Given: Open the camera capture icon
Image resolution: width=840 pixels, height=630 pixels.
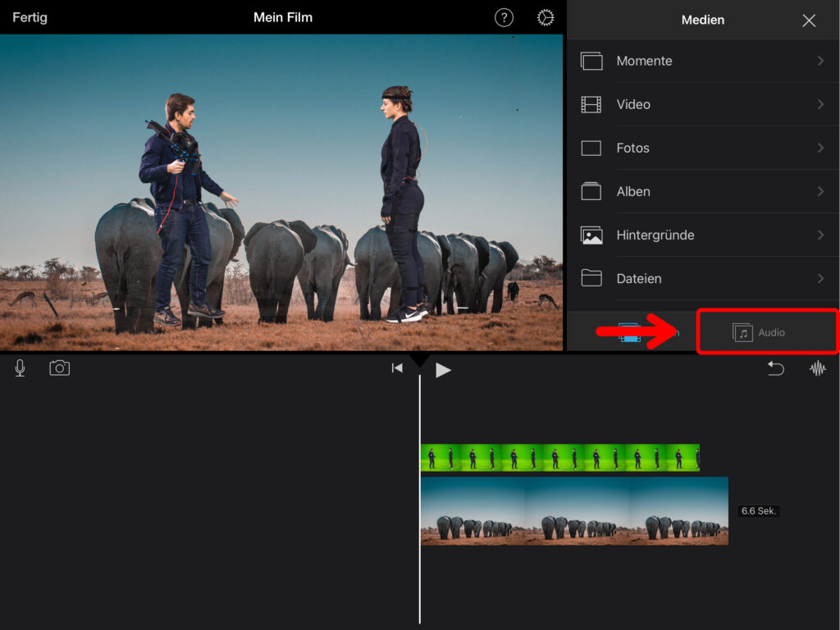Looking at the screenshot, I should (59, 368).
